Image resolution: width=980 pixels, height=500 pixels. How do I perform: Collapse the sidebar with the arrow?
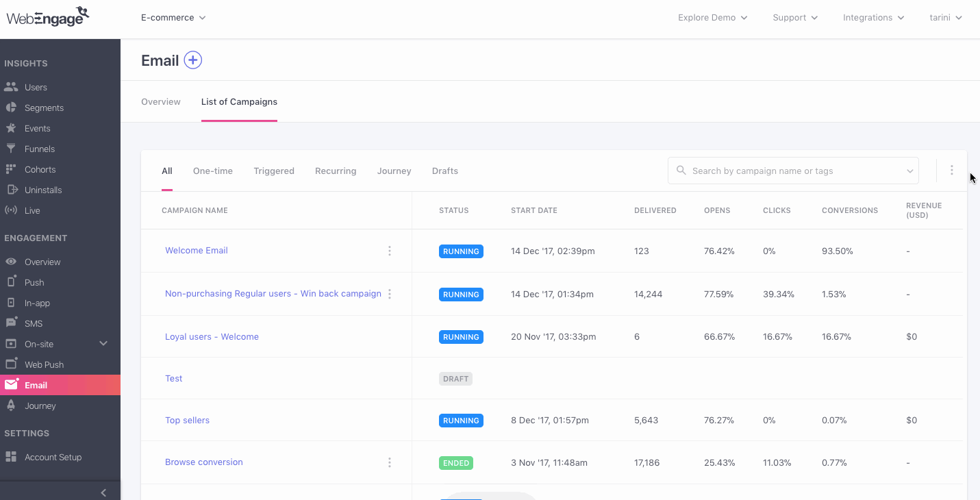click(x=103, y=492)
